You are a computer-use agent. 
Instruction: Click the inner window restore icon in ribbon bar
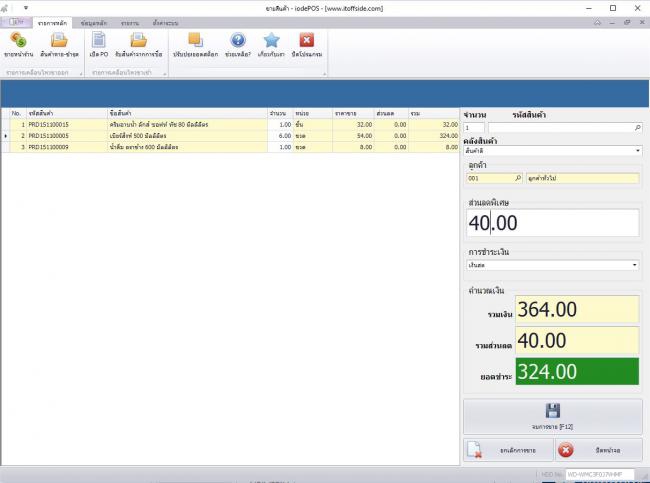pyautogui.click(x=627, y=22)
